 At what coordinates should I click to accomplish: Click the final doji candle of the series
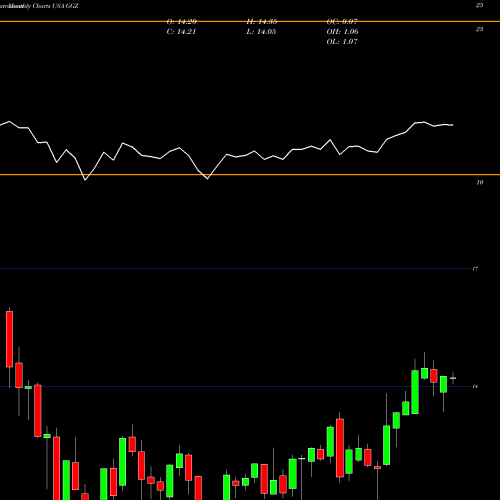453,378
